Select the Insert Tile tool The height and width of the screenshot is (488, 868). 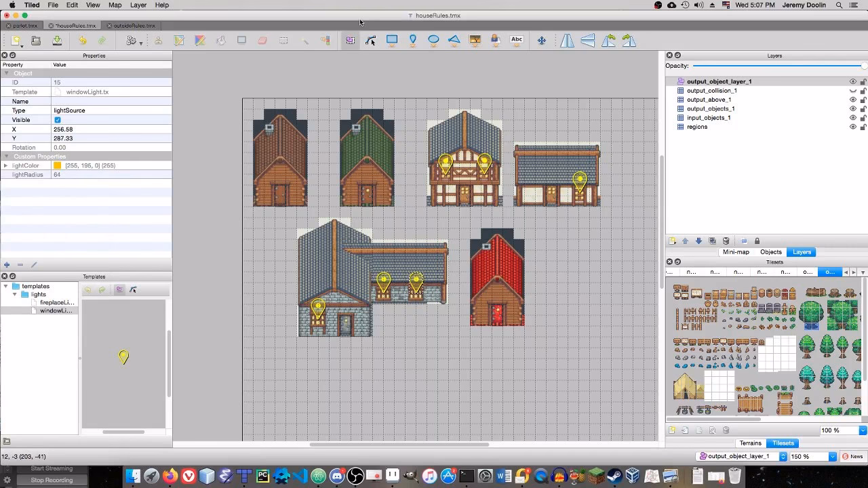475,40
